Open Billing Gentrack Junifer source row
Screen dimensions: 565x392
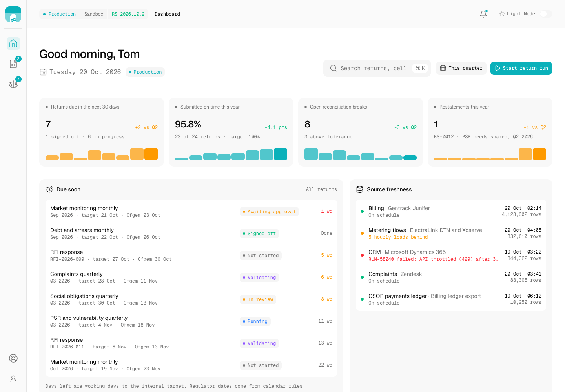point(451,211)
